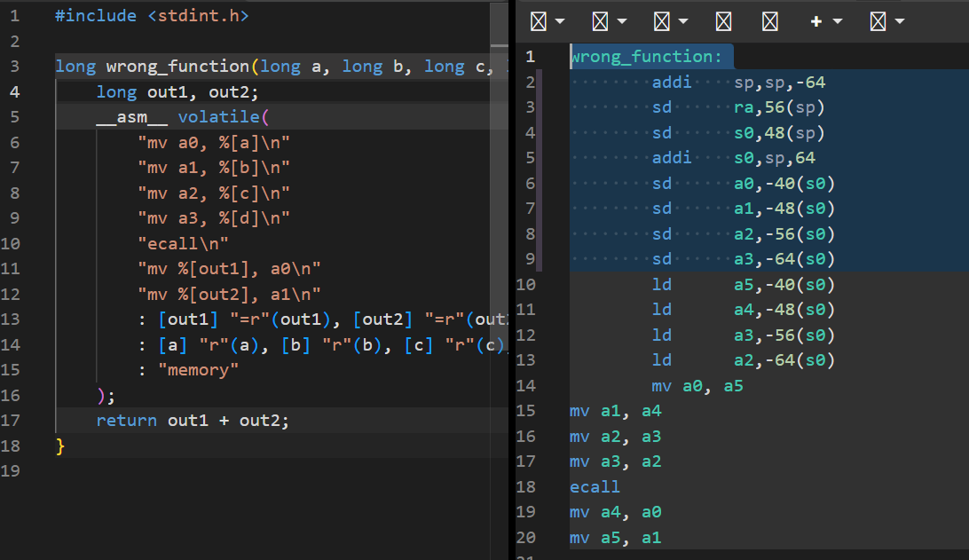Click the wrong_function: label in assembly output
Viewport: 969px width, 560px height.
[646, 57]
